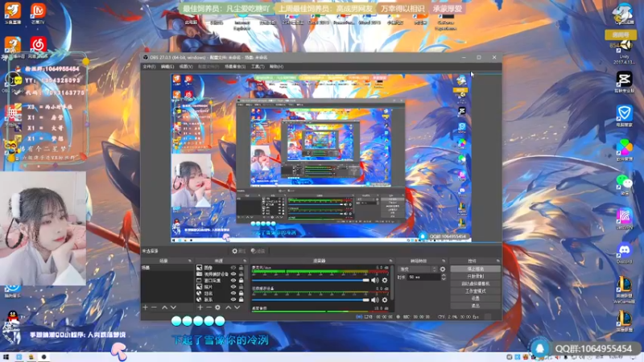The height and width of the screenshot is (362, 644).
Task: Click the studio mode button 工作室模式
Action: coord(475,291)
